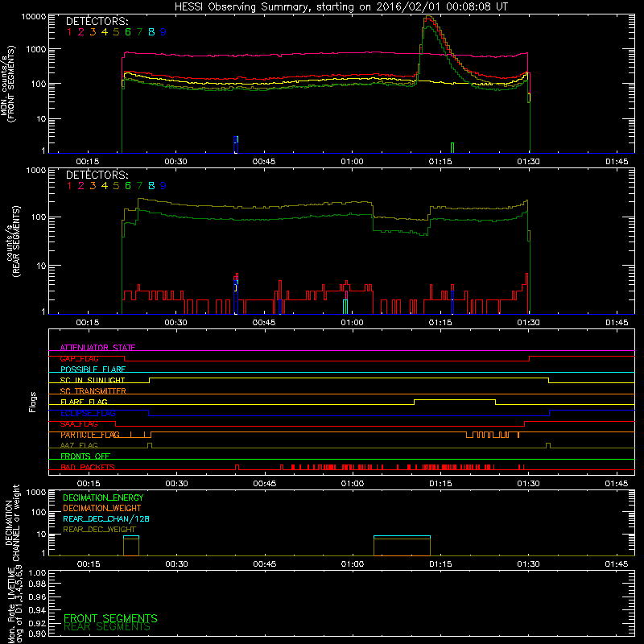Click the long cyan decimation bar after 01:00

(x=402, y=536)
